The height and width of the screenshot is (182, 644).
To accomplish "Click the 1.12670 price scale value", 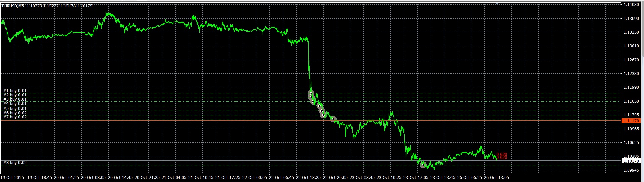I will click(631, 60).
